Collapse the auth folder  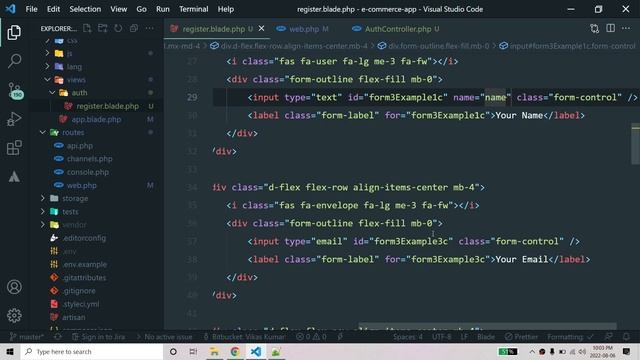tap(52, 93)
